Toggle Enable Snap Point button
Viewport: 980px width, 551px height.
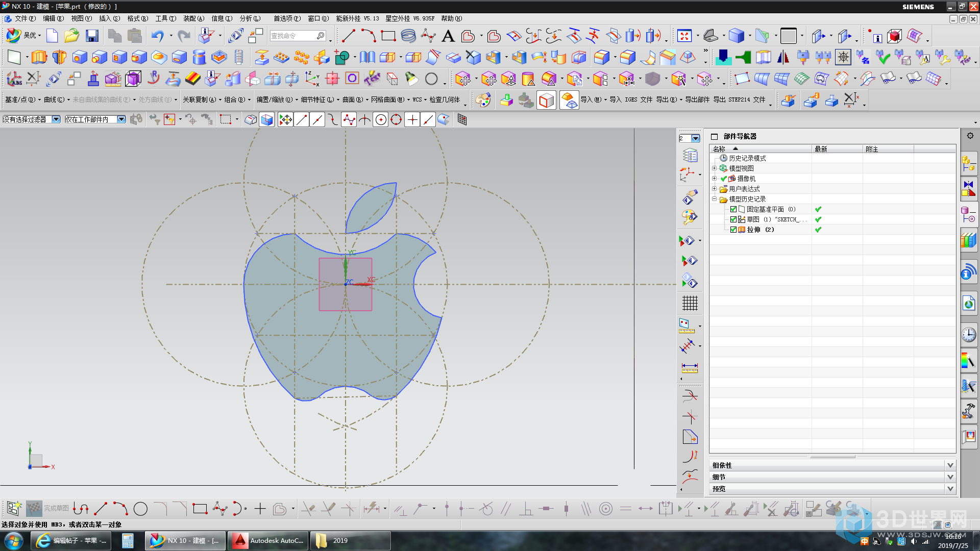tap(285, 119)
